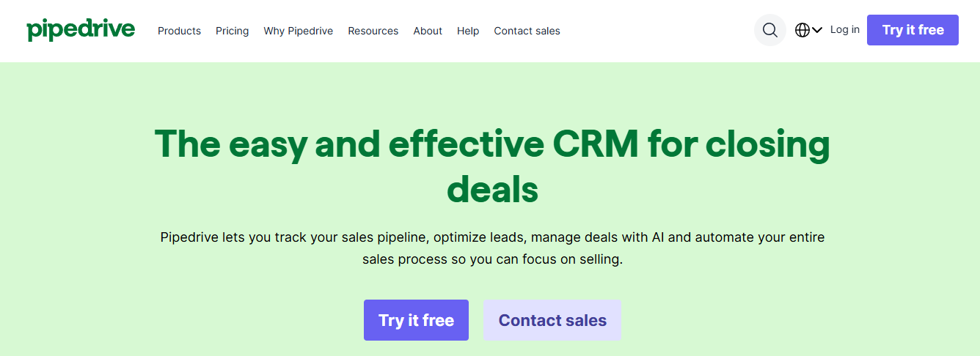Open the Help menu item
This screenshot has height=356, width=980.
(468, 31)
